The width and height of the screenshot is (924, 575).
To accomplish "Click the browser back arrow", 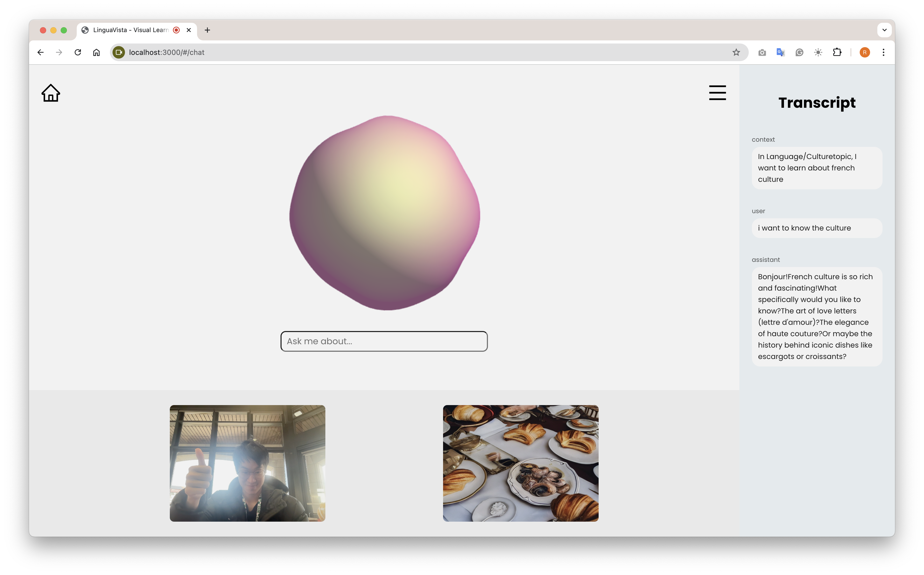I will (40, 53).
